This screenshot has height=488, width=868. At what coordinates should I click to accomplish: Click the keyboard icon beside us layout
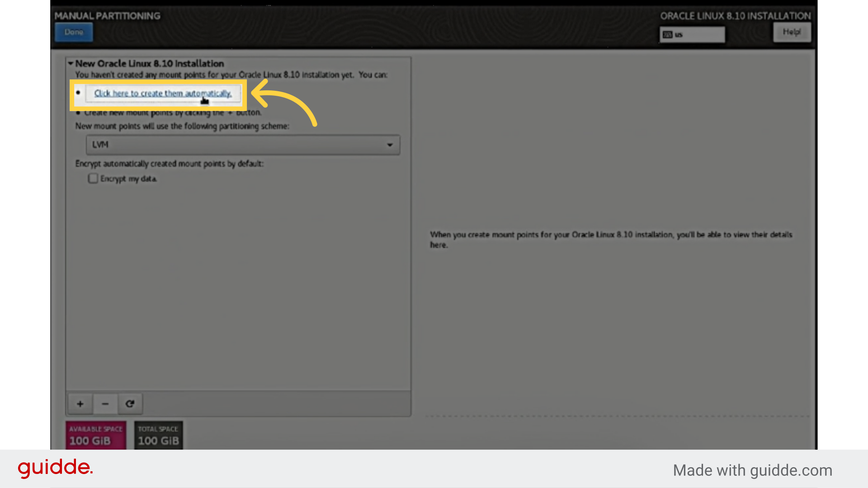click(668, 35)
